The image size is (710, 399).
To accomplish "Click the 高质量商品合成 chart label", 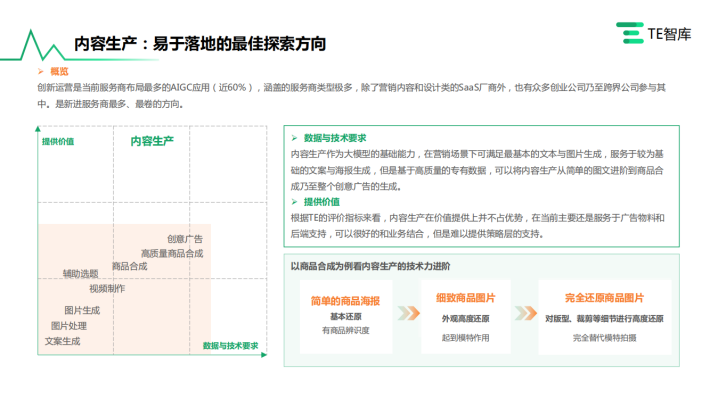I will pyautogui.click(x=172, y=253).
